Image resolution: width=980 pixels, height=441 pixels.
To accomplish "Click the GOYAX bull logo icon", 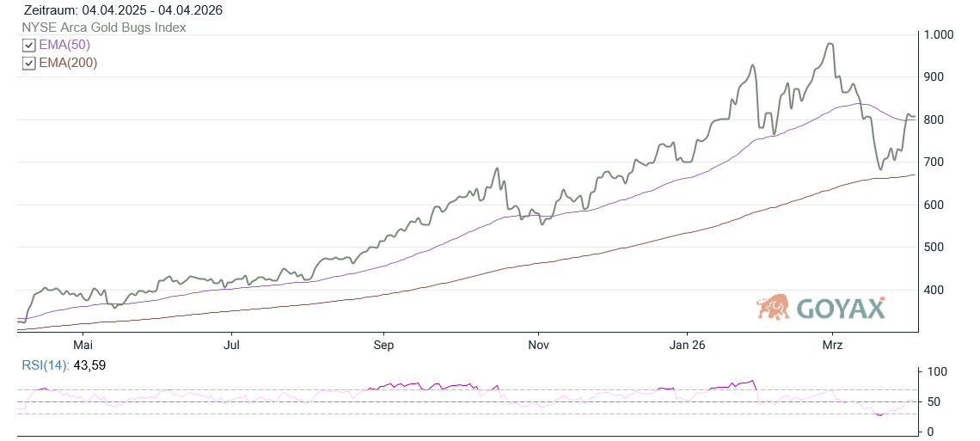I will (x=773, y=307).
